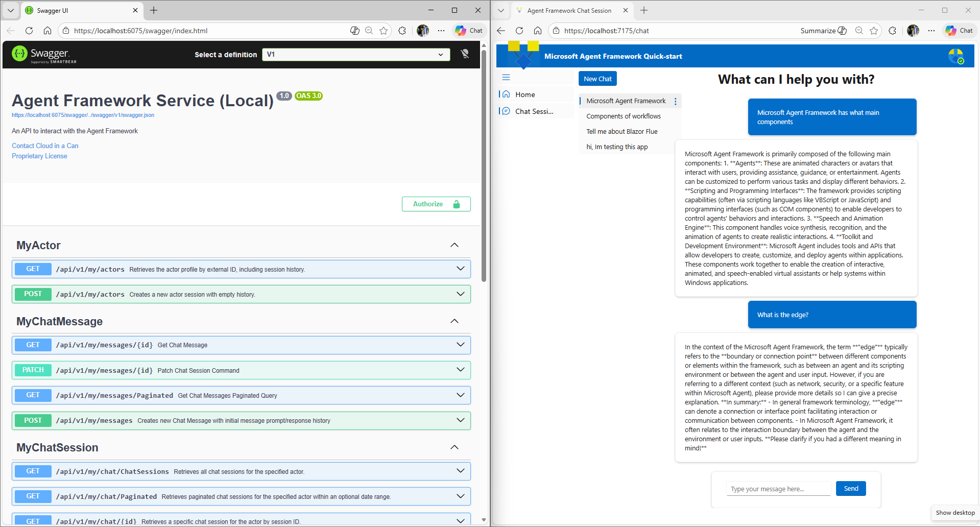Screen dimensions: 980x527
Task: Click zoom icon in Swagger address bar
Action: pos(369,31)
